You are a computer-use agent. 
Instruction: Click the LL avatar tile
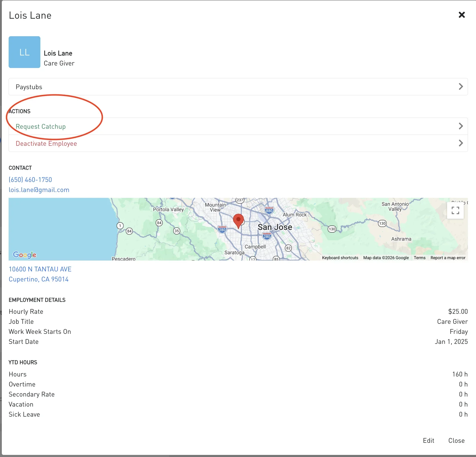coord(24,52)
